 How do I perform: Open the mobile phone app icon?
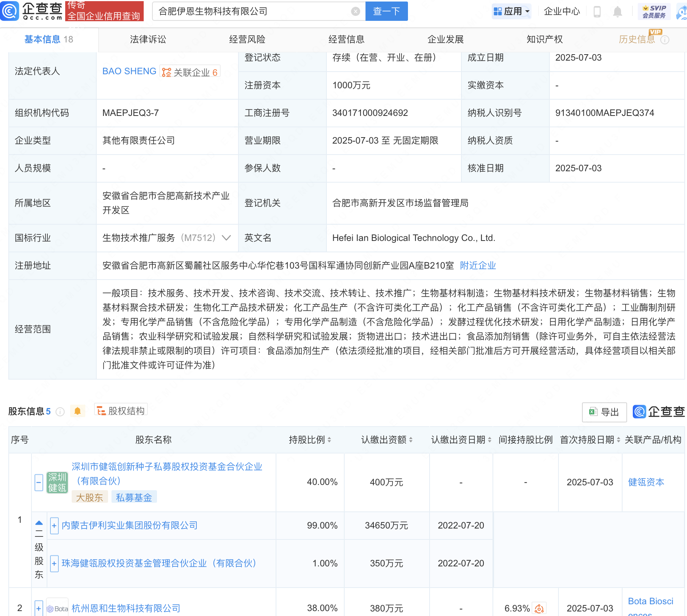(597, 12)
